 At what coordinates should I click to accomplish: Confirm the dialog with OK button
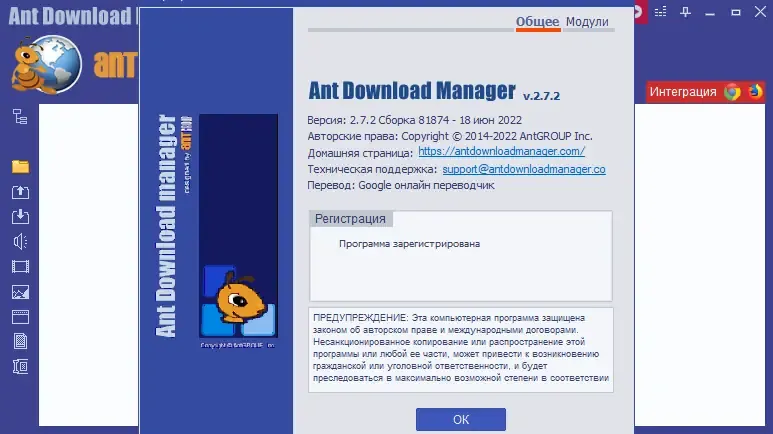(460, 419)
